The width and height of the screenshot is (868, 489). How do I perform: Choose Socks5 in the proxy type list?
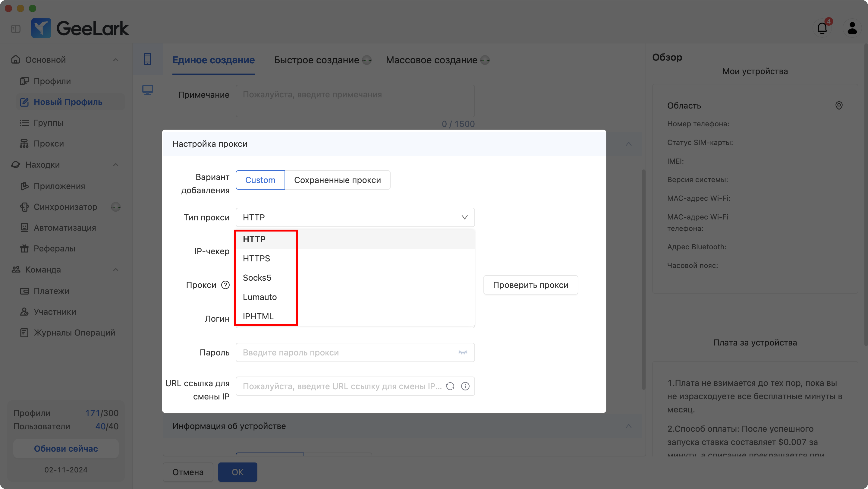pyautogui.click(x=355, y=278)
